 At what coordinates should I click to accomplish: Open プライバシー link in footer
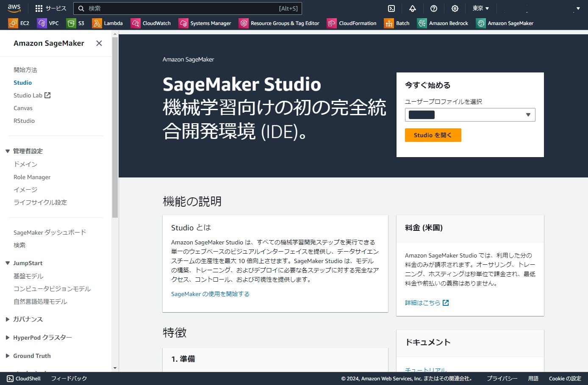pos(502,379)
